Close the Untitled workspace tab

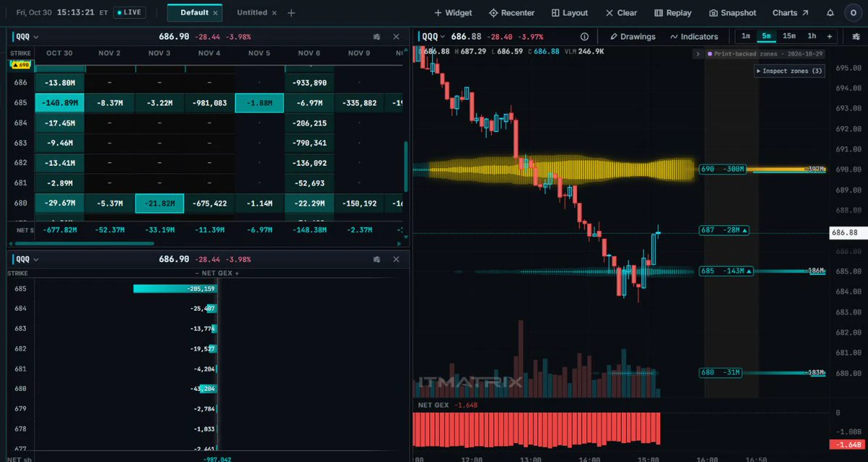pos(274,13)
